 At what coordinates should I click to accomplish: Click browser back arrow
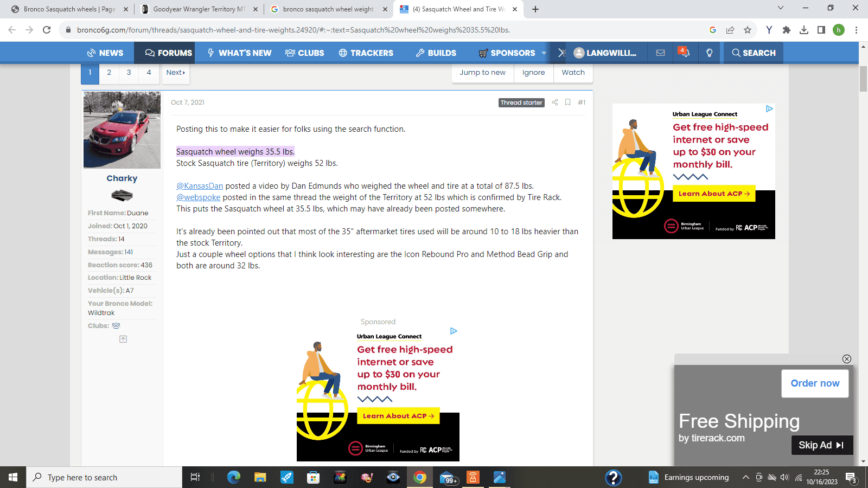tap(12, 30)
